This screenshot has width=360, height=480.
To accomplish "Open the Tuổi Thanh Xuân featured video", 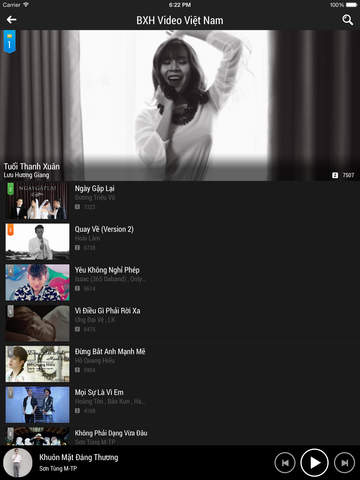I will pos(180,105).
